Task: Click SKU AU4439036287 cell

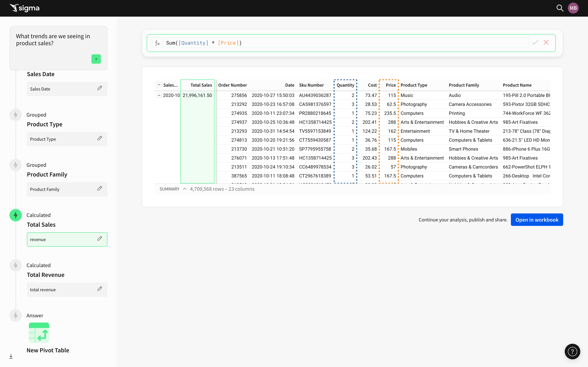Action: (315, 95)
